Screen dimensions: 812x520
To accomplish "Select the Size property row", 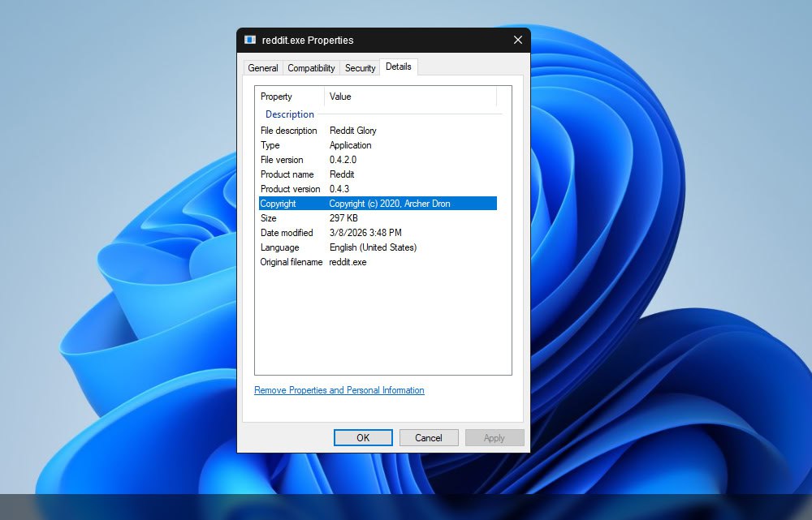I will (x=378, y=218).
